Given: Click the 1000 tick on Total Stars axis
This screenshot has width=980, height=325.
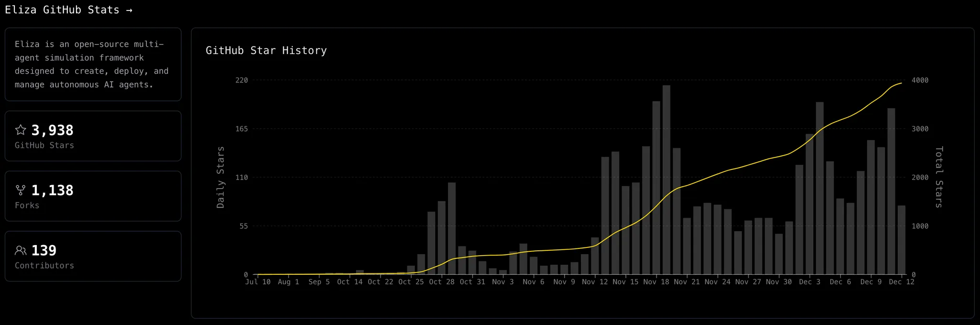Looking at the screenshot, I should pos(920,226).
